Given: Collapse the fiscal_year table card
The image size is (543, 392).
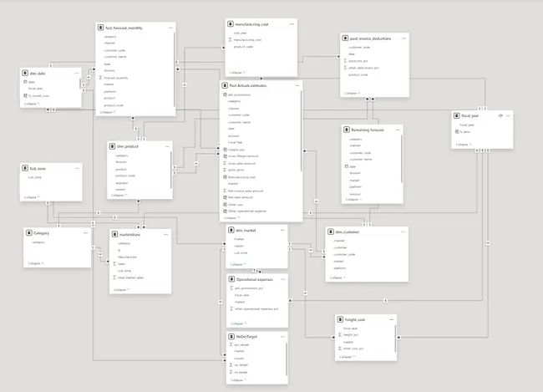Looking at the screenshot, I should (464, 145).
